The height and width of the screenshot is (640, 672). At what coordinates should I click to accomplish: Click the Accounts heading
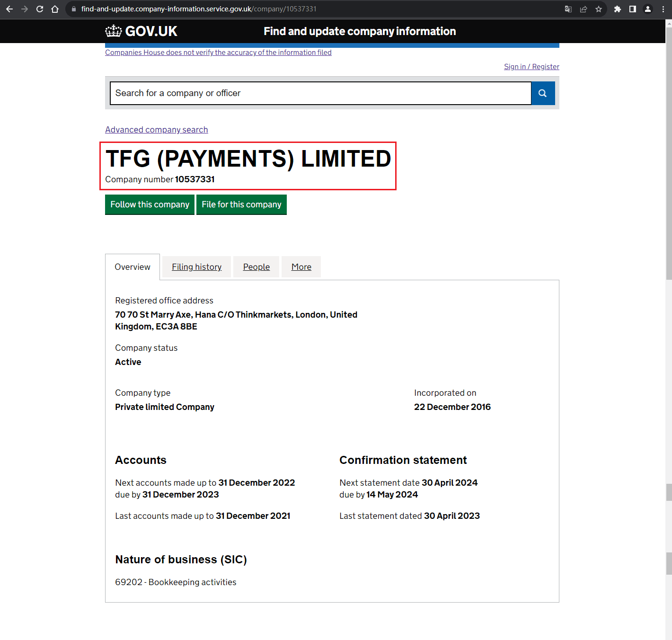(x=141, y=460)
